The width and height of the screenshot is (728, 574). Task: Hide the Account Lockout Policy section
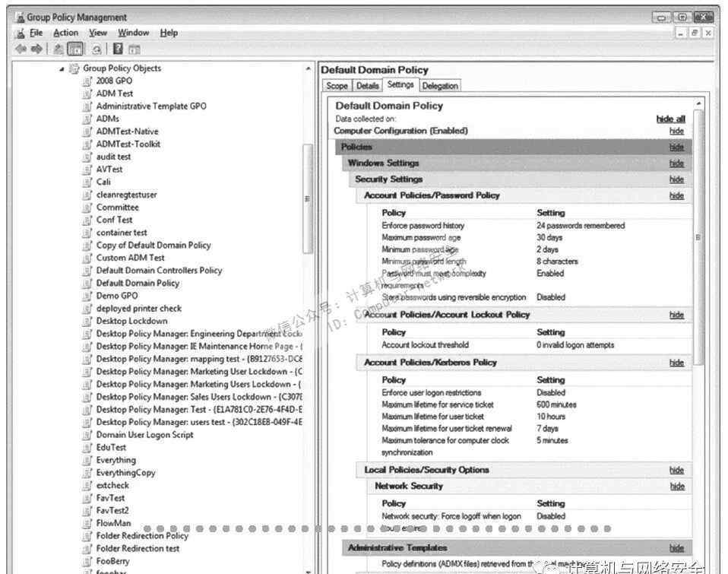[x=676, y=315]
